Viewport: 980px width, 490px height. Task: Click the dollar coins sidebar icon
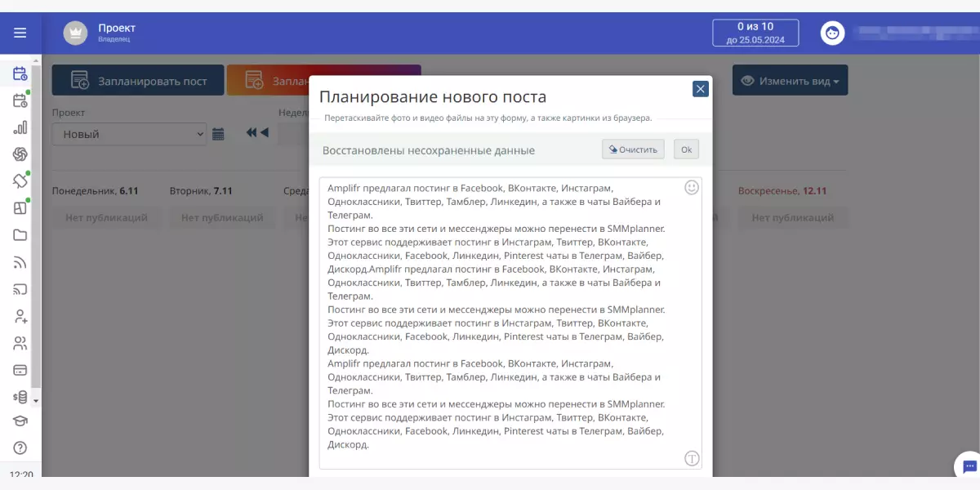[20, 397]
